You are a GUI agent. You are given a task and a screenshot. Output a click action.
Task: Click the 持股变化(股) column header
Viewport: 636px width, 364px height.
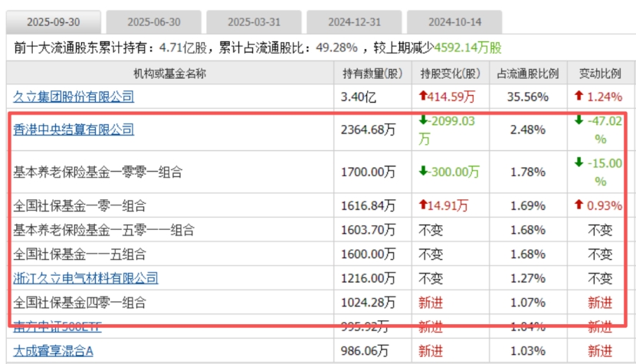451,74
